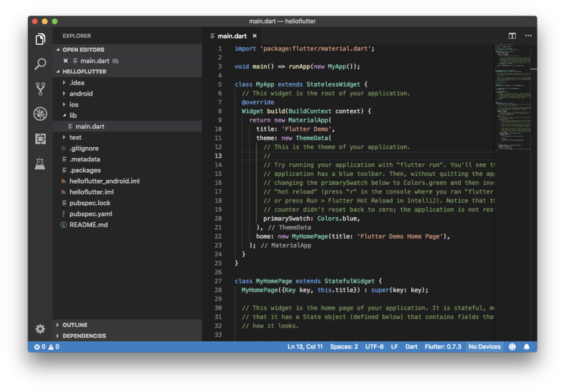The image size is (565, 392).
Task: Click StatelessWidget on line 5
Action: point(333,84)
